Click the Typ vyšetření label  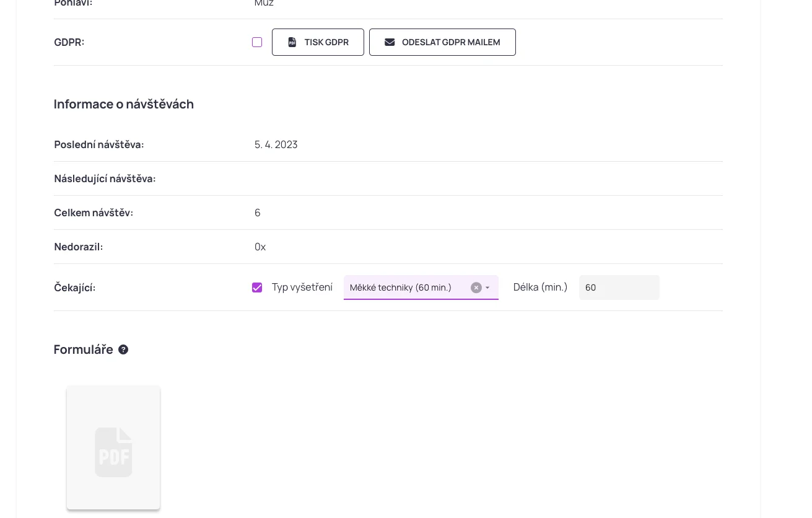click(x=302, y=288)
